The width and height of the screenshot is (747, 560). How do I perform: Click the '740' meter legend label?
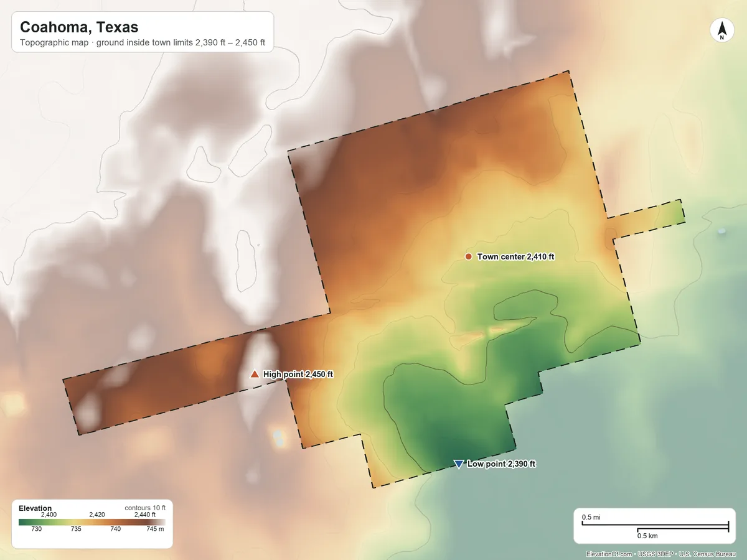[115, 529]
